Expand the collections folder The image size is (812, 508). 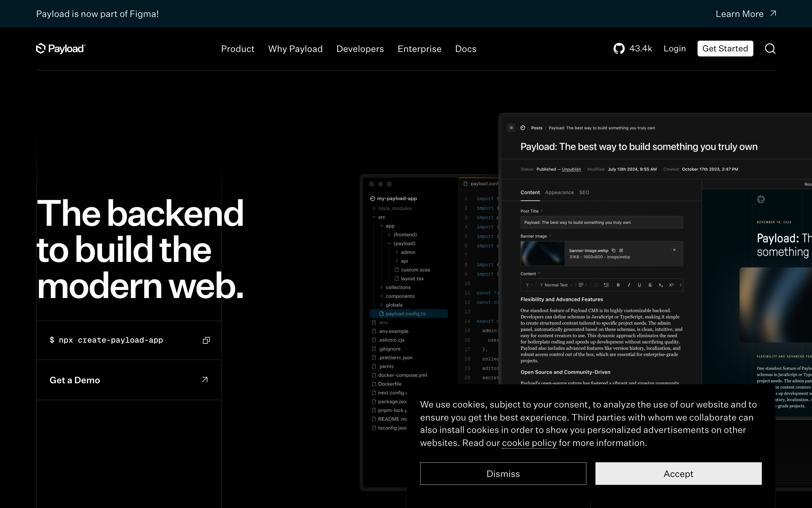[x=381, y=287]
